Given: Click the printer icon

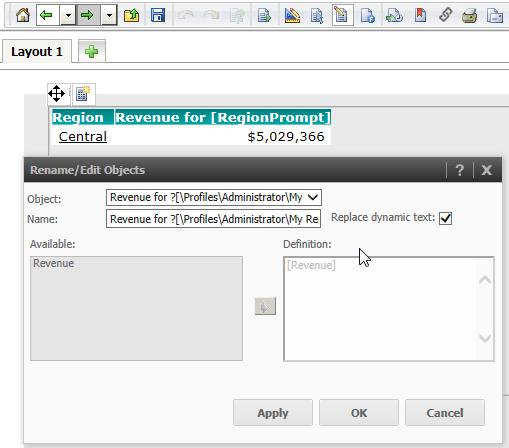Looking at the screenshot, I should tap(470, 15).
